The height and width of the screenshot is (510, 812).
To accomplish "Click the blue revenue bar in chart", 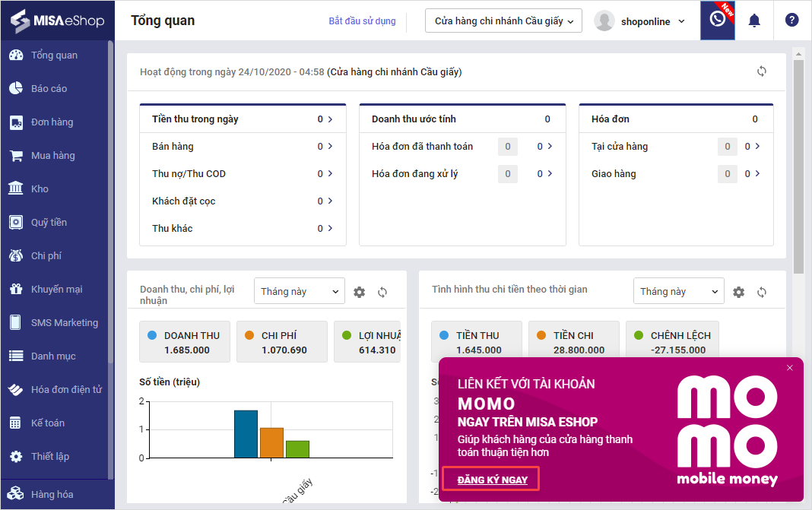I will (246, 433).
